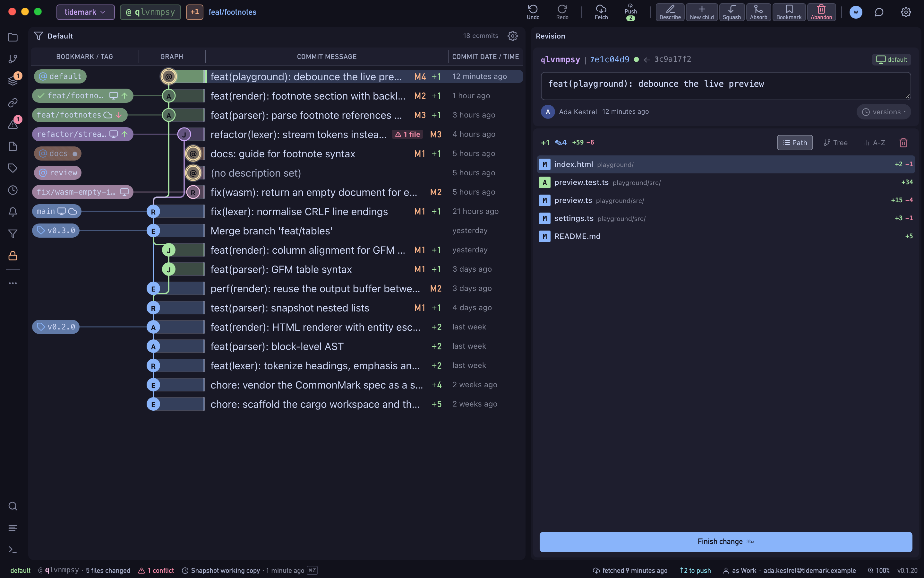Click the Finish change button
The width and height of the screenshot is (924, 578).
click(x=725, y=542)
